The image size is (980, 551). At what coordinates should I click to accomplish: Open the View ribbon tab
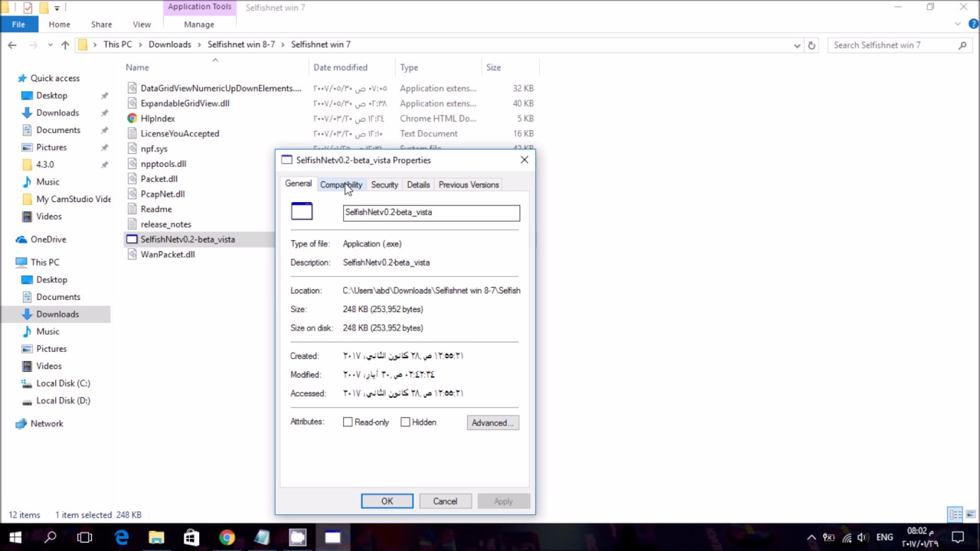coord(142,24)
